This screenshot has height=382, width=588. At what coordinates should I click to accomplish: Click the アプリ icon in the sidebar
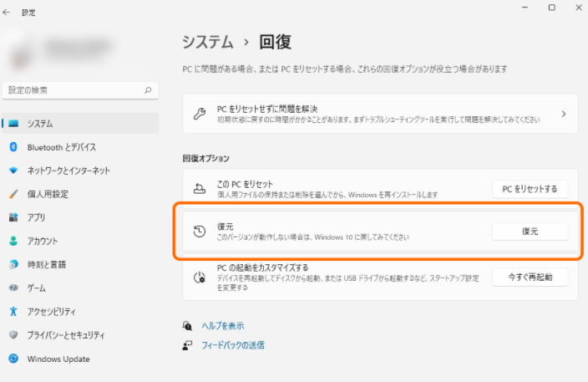point(13,217)
